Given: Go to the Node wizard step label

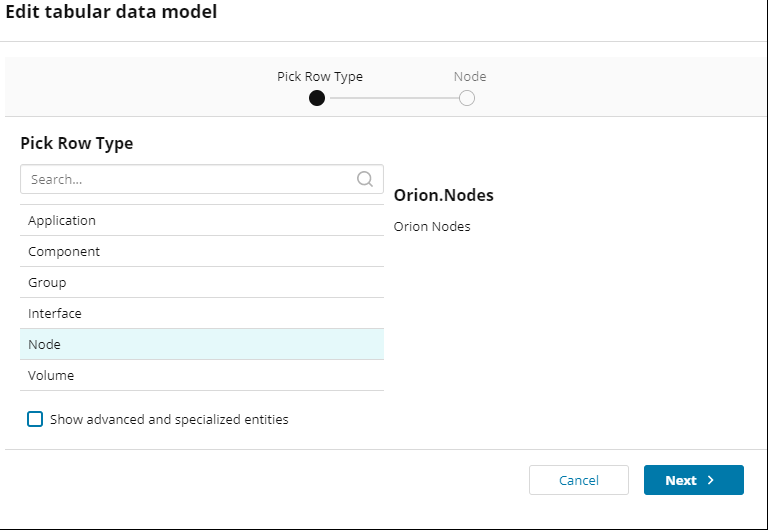Looking at the screenshot, I should (x=470, y=77).
